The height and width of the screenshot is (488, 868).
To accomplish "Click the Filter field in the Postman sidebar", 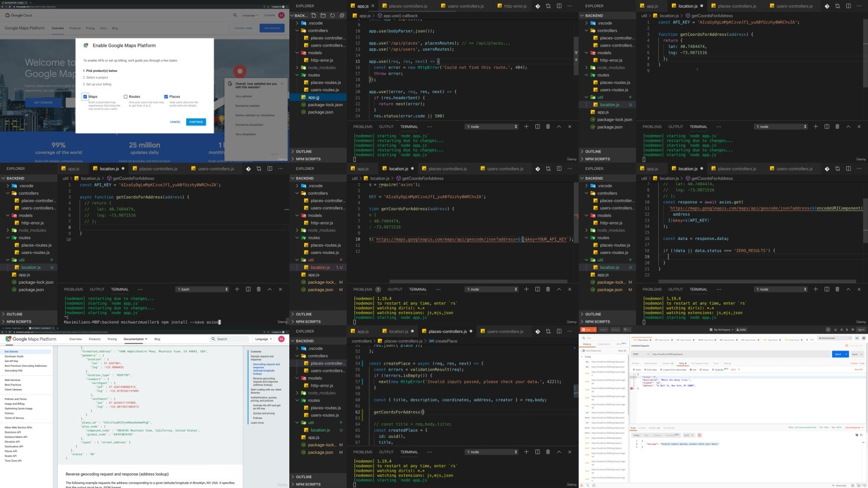I will click(x=603, y=338).
